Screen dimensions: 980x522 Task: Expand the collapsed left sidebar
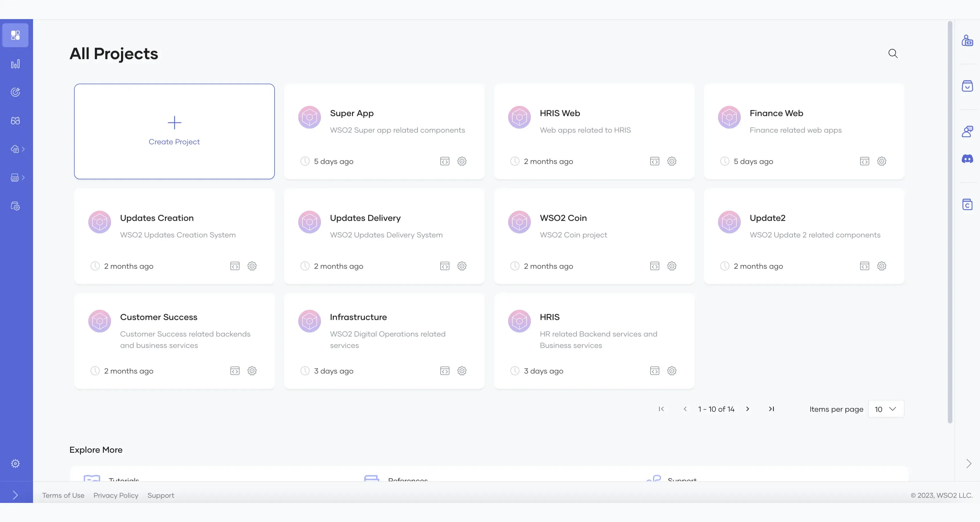click(16, 495)
